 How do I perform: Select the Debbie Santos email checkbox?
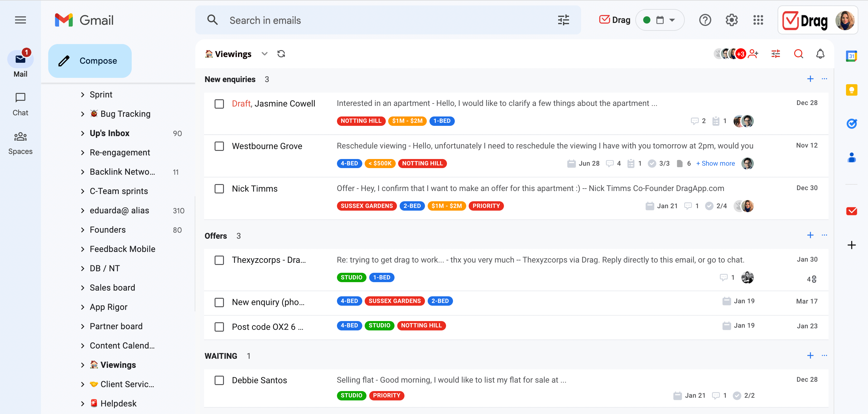point(219,381)
